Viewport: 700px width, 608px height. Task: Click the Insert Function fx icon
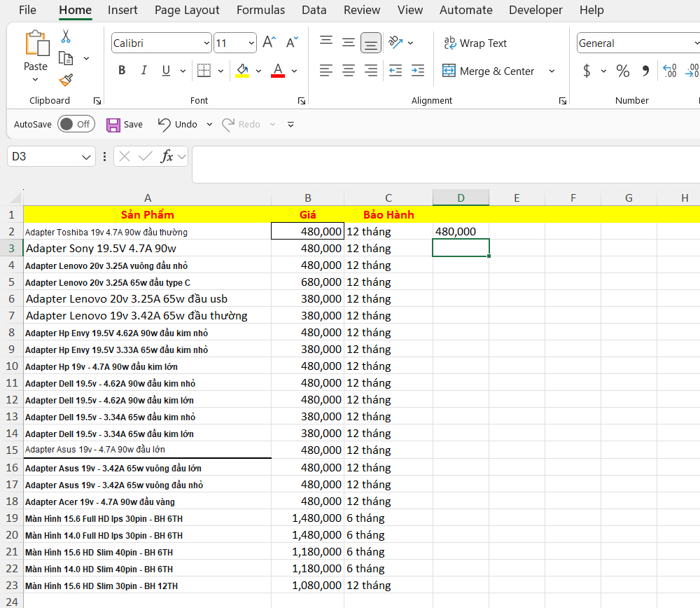tap(167, 156)
